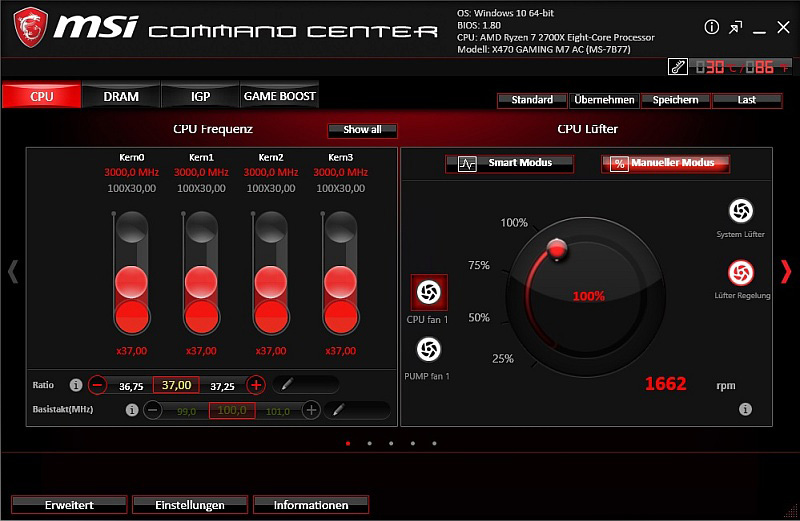Click the info icon below rpm readout
This screenshot has height=521, width=800.
(745, 409)
